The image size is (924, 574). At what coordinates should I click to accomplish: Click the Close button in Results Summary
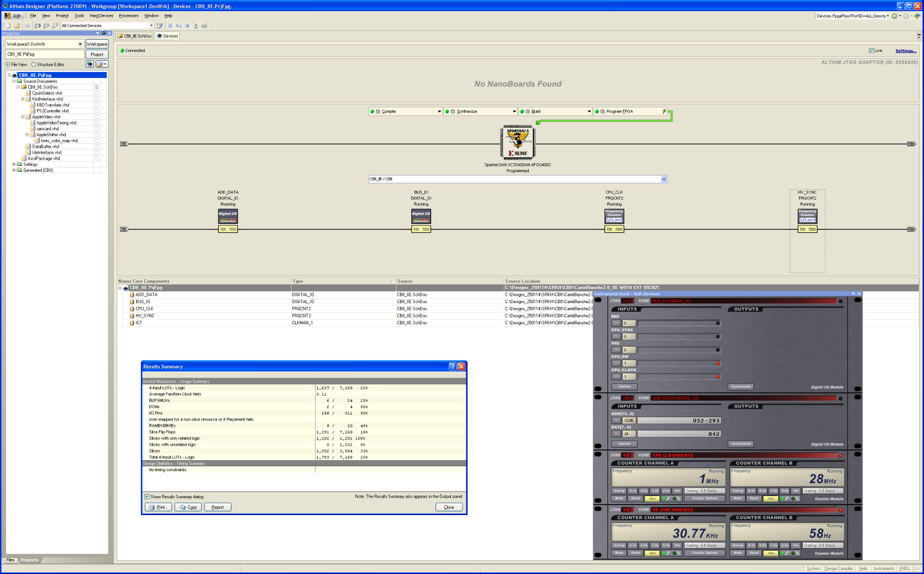coord(449,507)
